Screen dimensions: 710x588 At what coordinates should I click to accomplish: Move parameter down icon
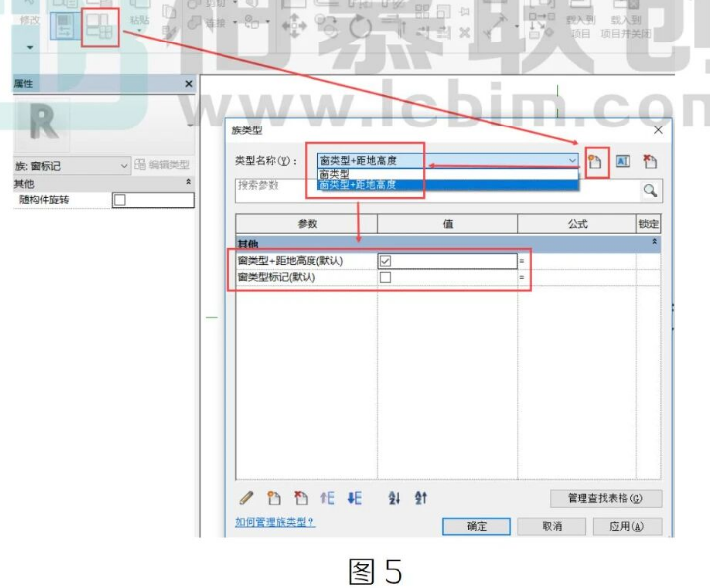click(355, 498)
